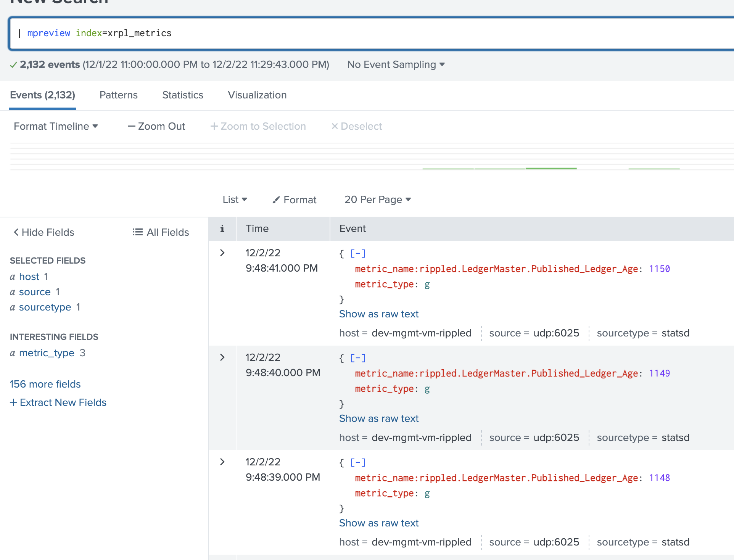Screen dimensions: 734x560
Task: Collapse JSON of the 9:48:40 event via [-]
Action: 357,357
